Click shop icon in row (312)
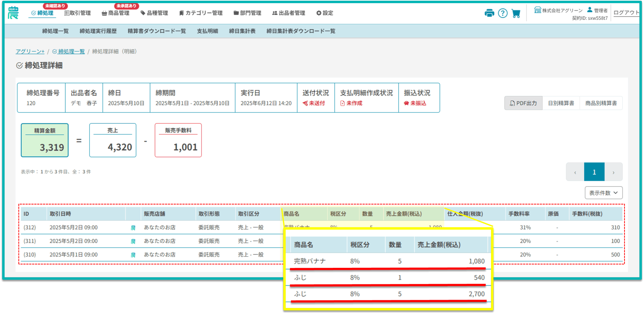The height and width of the screenshot is (314, 644). (133, 228)
